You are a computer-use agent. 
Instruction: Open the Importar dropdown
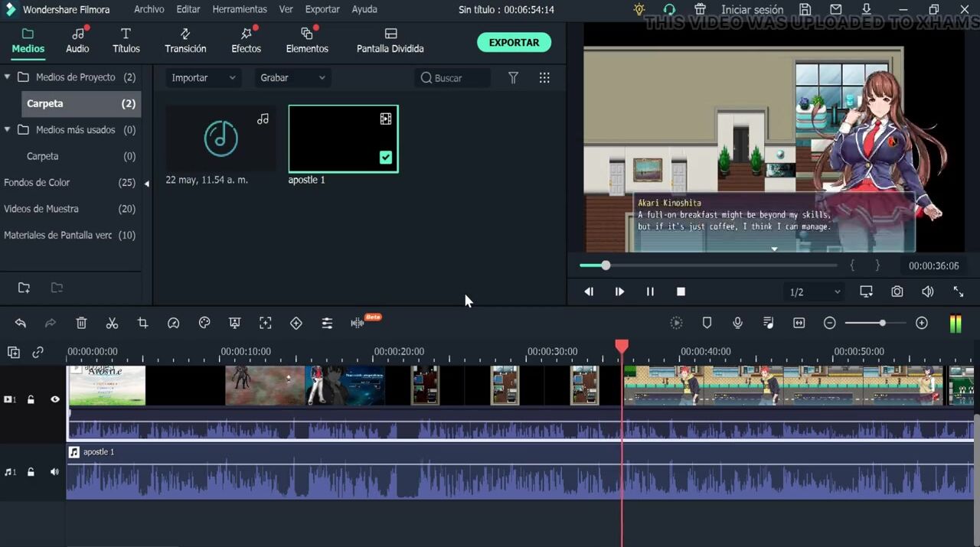(203, 78)
